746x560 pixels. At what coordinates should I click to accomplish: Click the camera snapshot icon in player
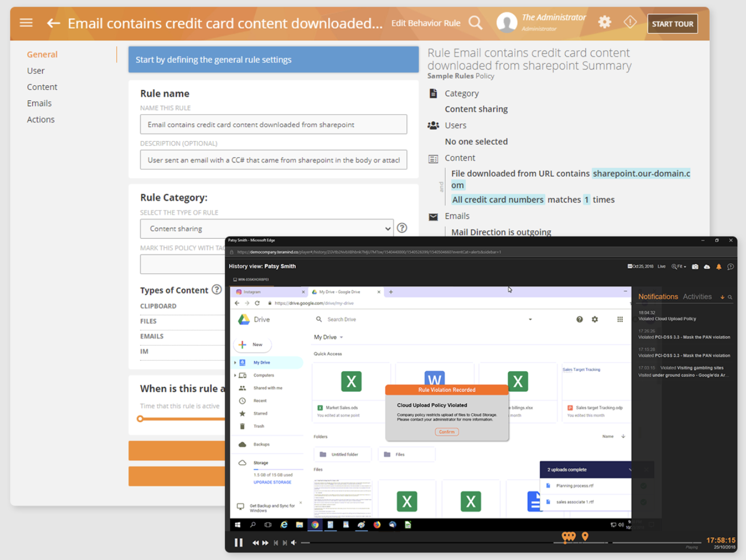[695, 266]
